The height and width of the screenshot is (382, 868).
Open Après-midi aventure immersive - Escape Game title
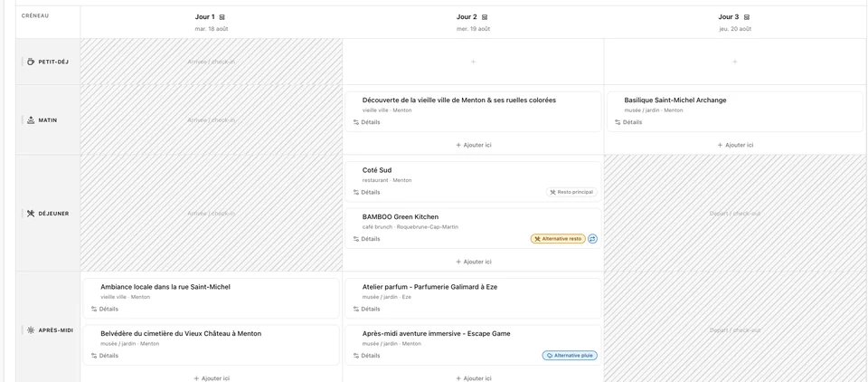[x=436, y=334]
